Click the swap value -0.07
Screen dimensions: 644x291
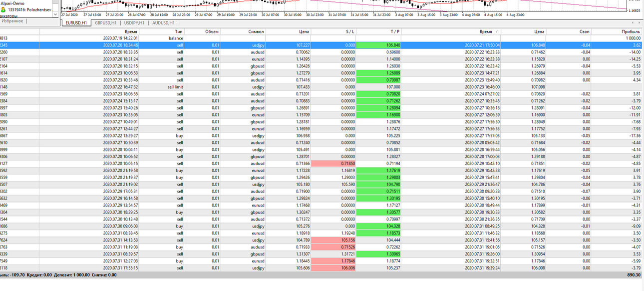click(x=585, y=191)
